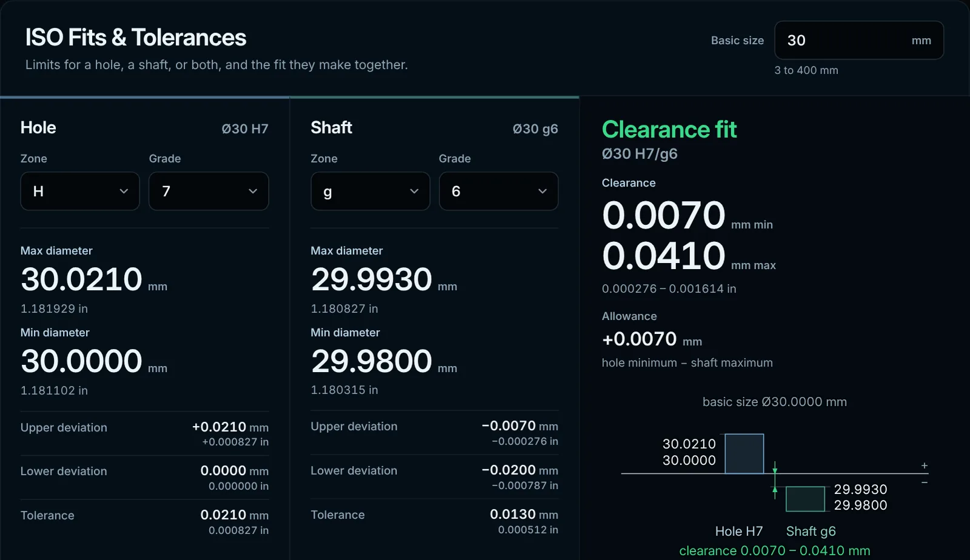Click the Basic size input field
Image resolution: width=970 pixels, height=560 pixels.
[x=859, y=41]
